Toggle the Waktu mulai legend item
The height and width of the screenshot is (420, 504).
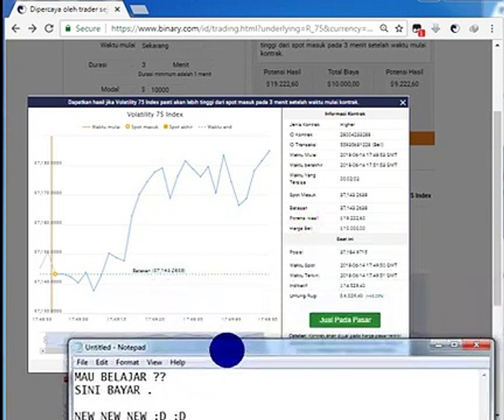101,127
